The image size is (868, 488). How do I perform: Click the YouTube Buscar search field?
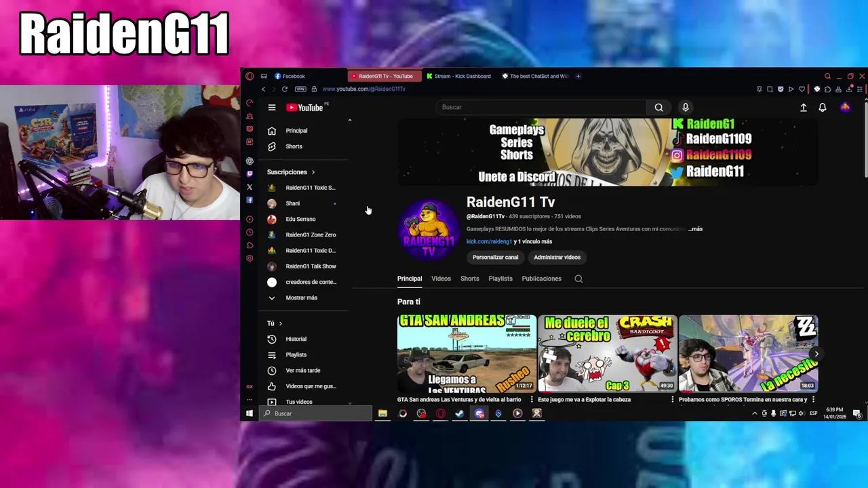[540, 107]
